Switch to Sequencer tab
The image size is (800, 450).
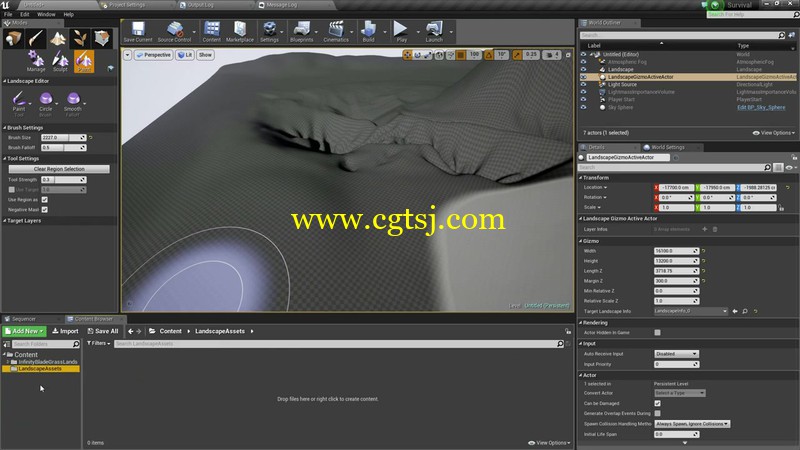[x=23, y=319]
